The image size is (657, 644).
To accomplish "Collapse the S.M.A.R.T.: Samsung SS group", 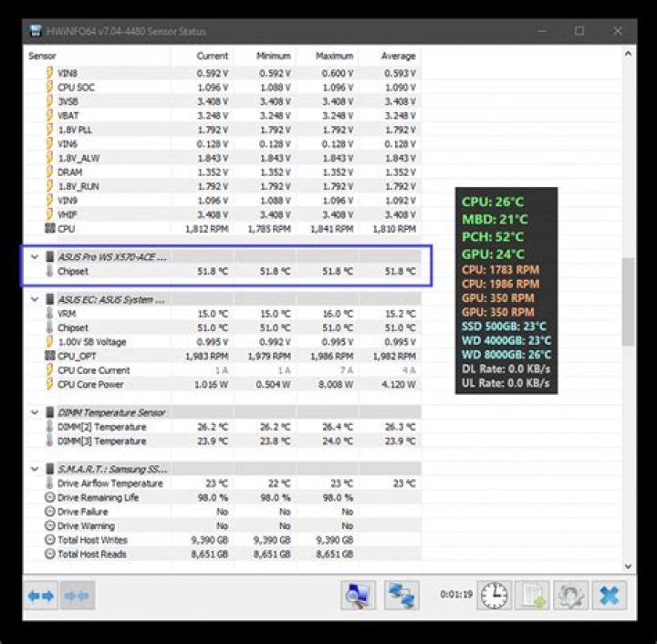I will point(35,469).
